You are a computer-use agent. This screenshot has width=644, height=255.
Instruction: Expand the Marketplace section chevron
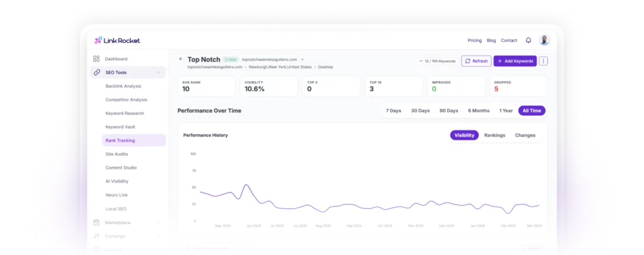(x=158, y=222)
